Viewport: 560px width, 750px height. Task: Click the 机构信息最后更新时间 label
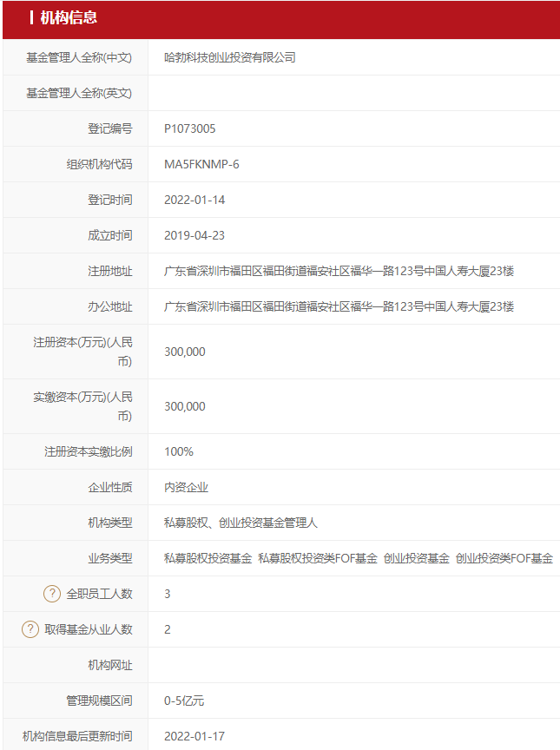pos(77,736)
